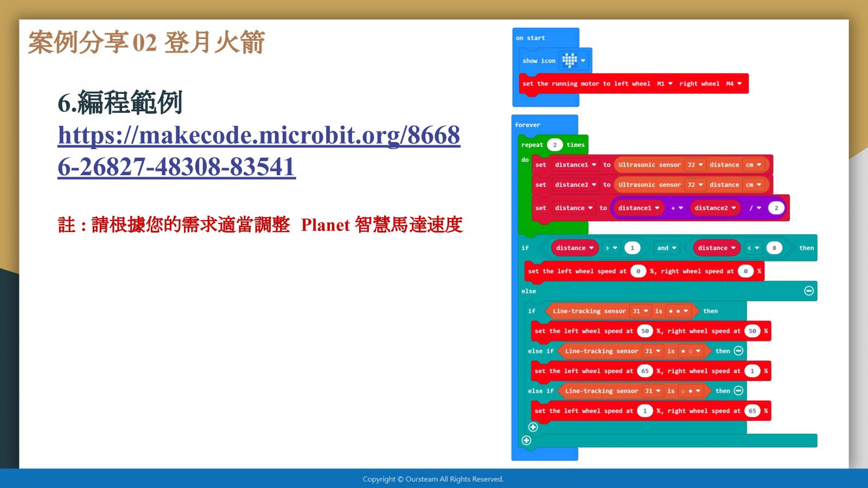Open the plus operator dropdown
The height and width of the screenshot is (488, 868).
coord(677,208)
